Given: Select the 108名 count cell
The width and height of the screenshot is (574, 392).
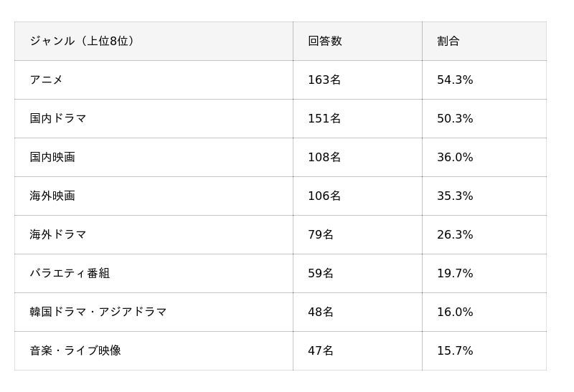Looking at the screenshot, I should coord(324,158).
